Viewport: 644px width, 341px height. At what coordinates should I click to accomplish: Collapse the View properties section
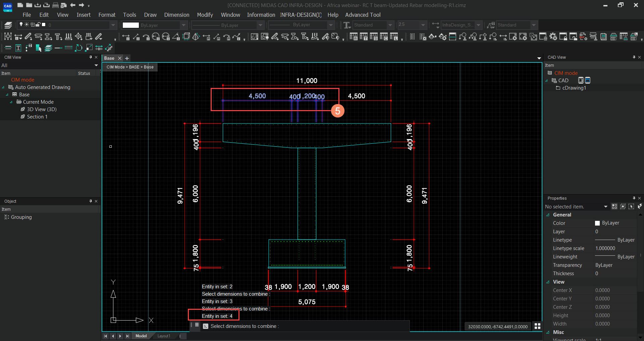click(548, 282)
